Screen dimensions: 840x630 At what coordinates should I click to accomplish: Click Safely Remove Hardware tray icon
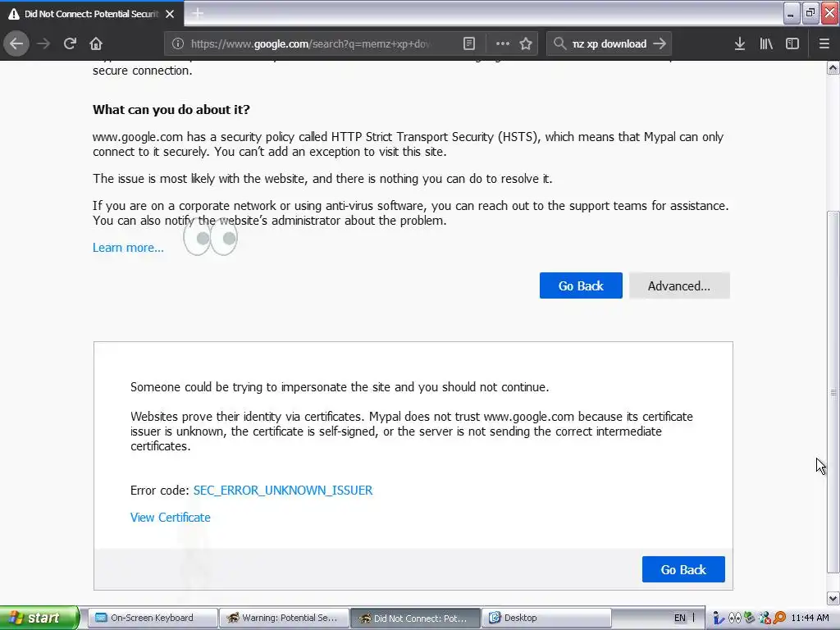click(750, 619)
